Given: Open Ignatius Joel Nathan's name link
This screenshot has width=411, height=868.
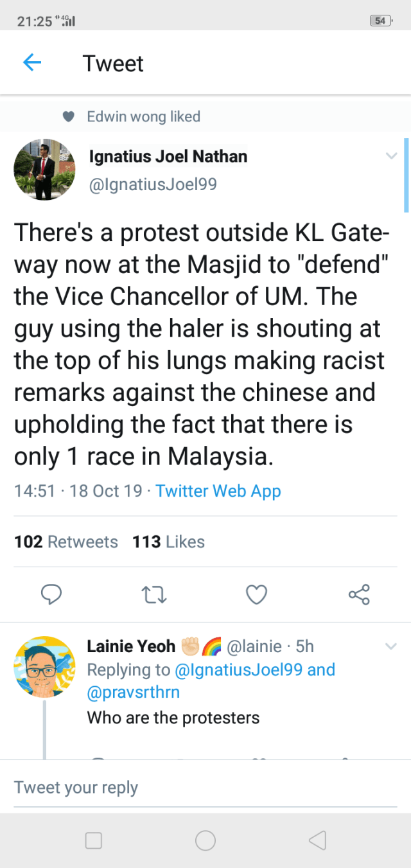Looking at the screenshot, I should 168,156.
